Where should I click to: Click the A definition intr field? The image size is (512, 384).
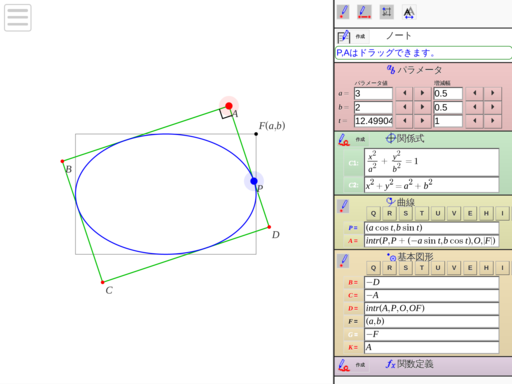pos(432,241)
